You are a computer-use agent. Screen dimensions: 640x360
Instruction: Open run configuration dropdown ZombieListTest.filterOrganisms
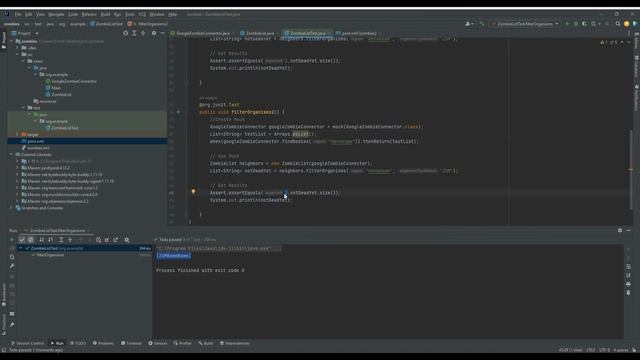[525, 24]
